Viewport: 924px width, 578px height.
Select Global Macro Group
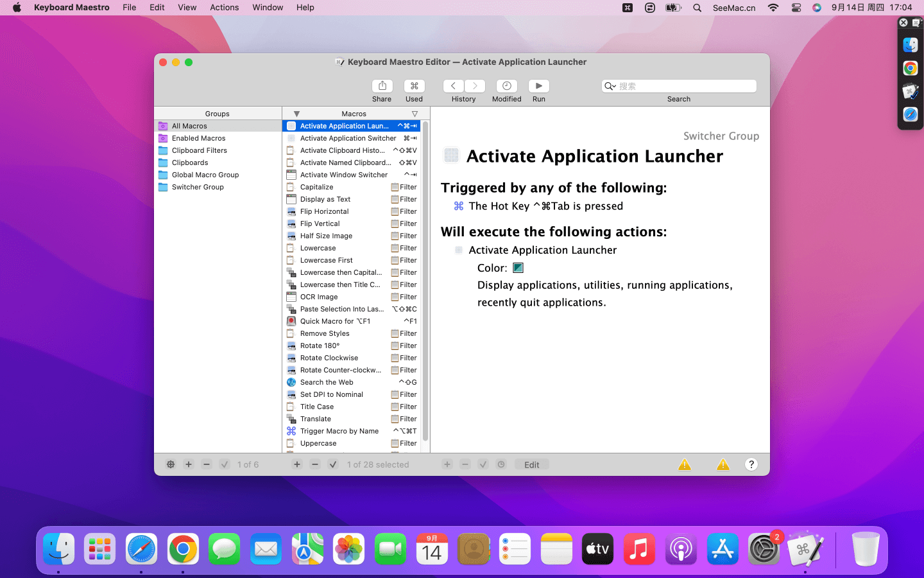[x=218, y=175]
